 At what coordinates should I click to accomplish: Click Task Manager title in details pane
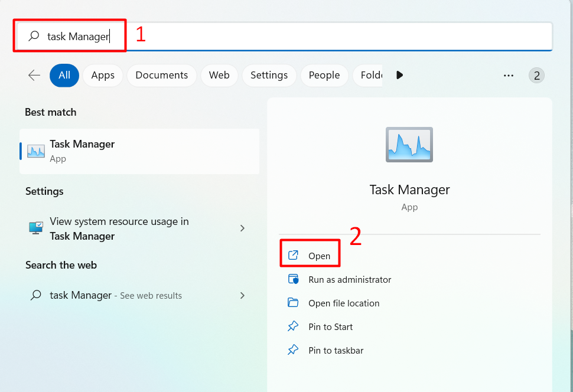[x=409, y=190]
